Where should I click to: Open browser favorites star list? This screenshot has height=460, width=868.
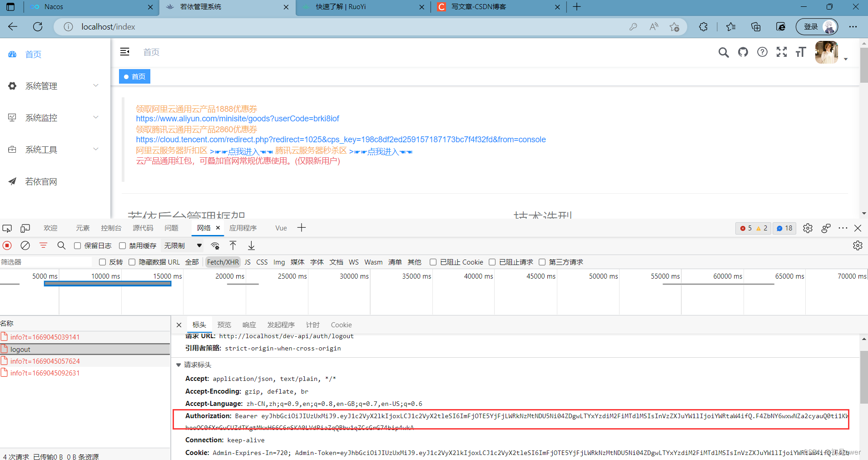pyautogui.click(x=731, y=27)
